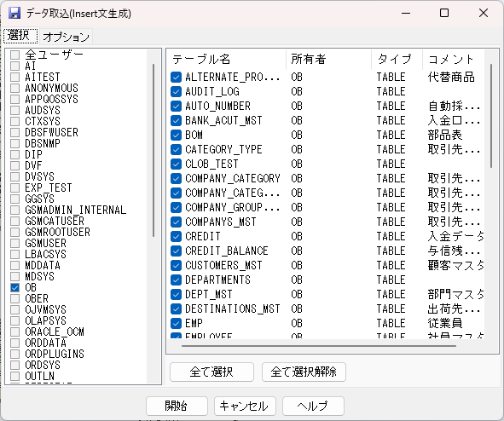Check the OBER user checkbox
Viewport: 504px width, 421px height.
click(x=14, y=298)
